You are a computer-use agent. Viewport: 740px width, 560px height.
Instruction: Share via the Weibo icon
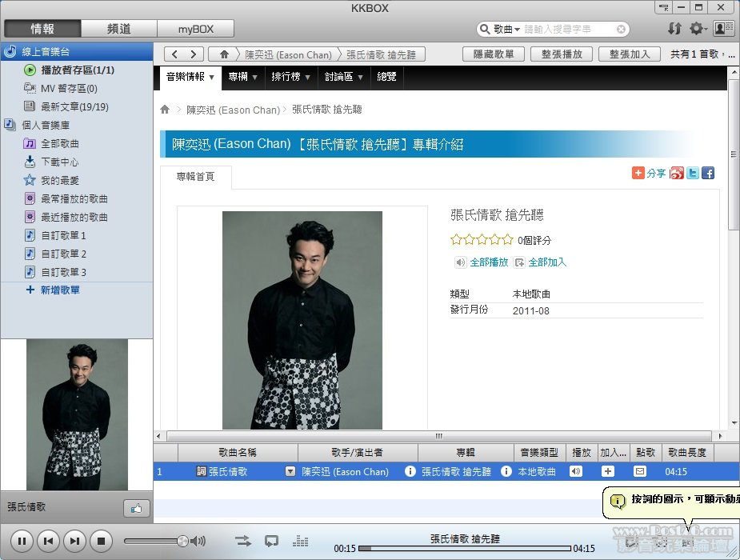pos(677,173)
